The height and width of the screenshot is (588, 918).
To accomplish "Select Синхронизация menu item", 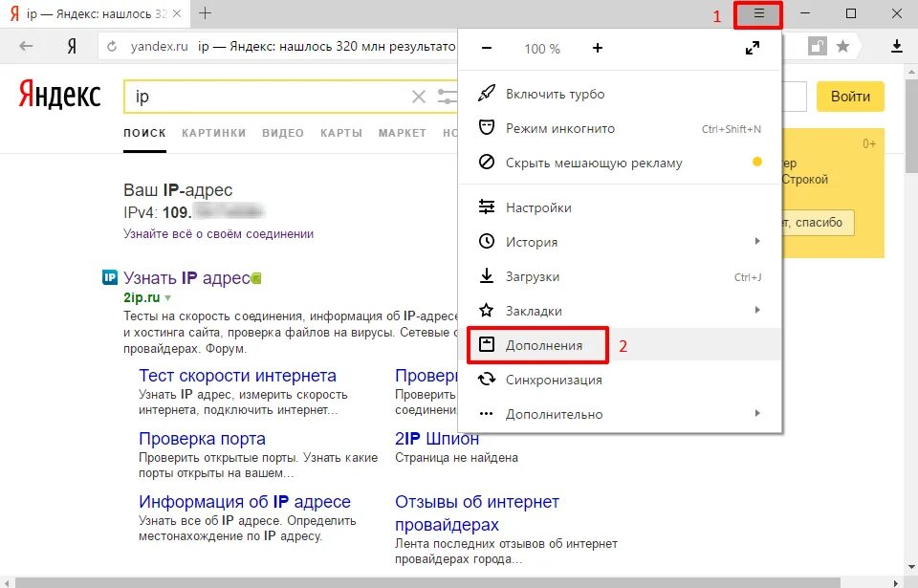I will (x=620, y=380).
